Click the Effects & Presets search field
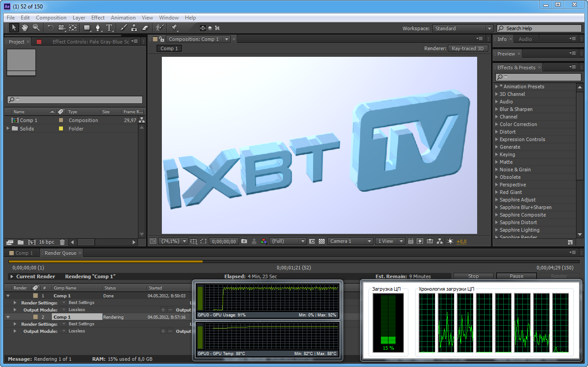The image size is (588, 367). click(x=538, y=77)
